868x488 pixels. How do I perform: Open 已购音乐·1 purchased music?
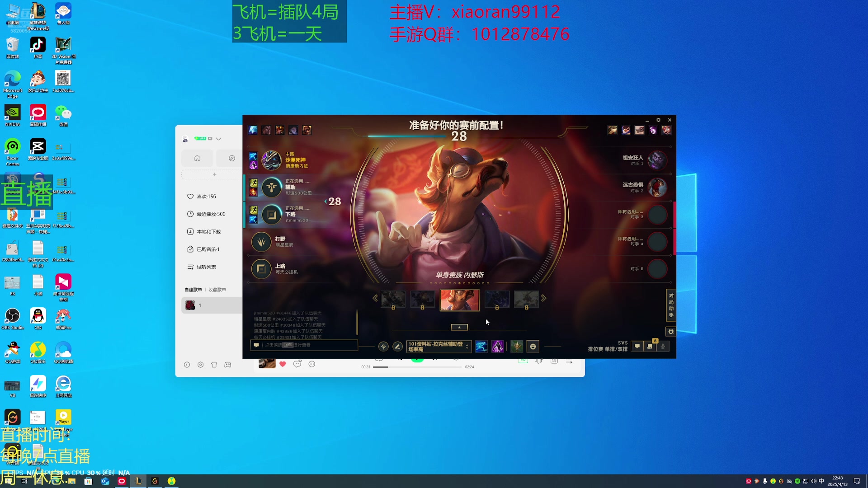(203, 249)
